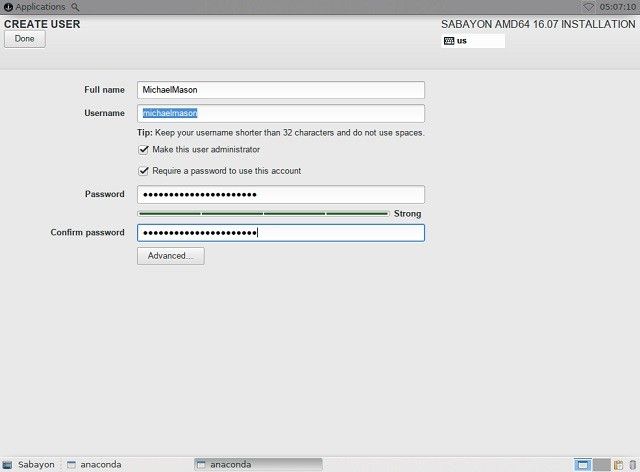Switch to first anaconda taskbar window
The width and height of the screenshot is (640, 472).
pyautogui.click(x=95, y=465)
